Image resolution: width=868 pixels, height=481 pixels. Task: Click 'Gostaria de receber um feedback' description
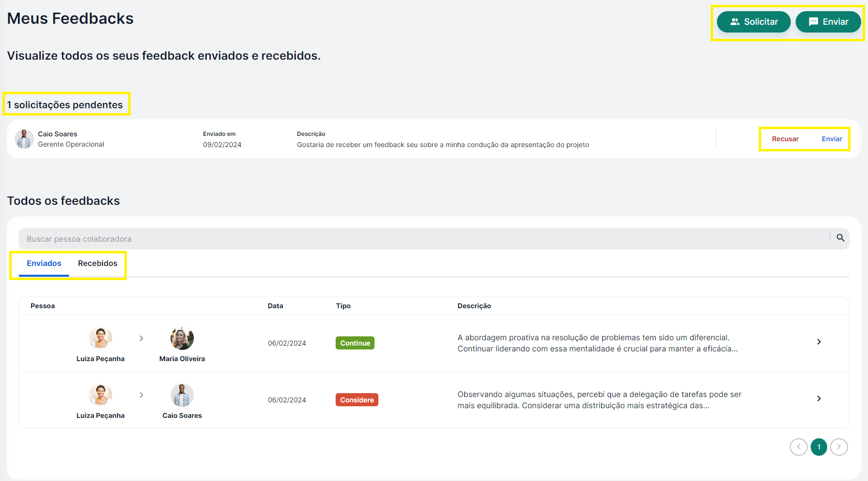(x=443, y=145)
